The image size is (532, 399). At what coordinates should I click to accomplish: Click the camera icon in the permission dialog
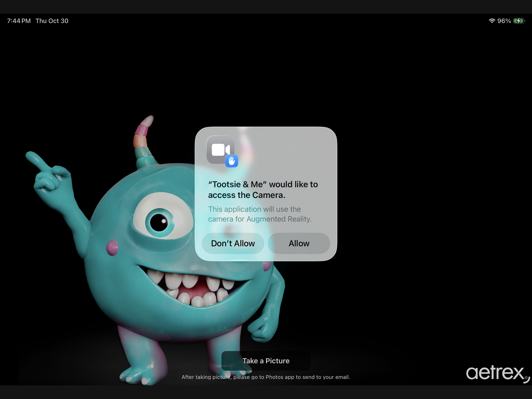220,150
